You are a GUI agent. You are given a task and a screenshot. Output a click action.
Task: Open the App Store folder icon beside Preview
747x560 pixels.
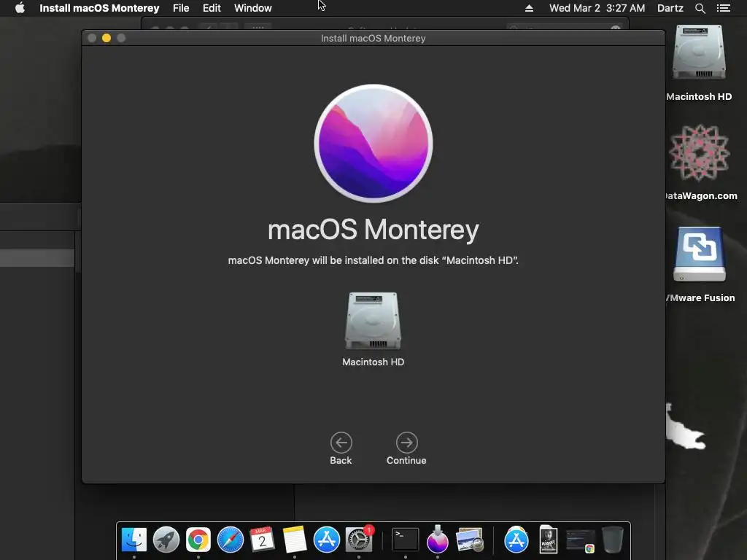(516, 540)
